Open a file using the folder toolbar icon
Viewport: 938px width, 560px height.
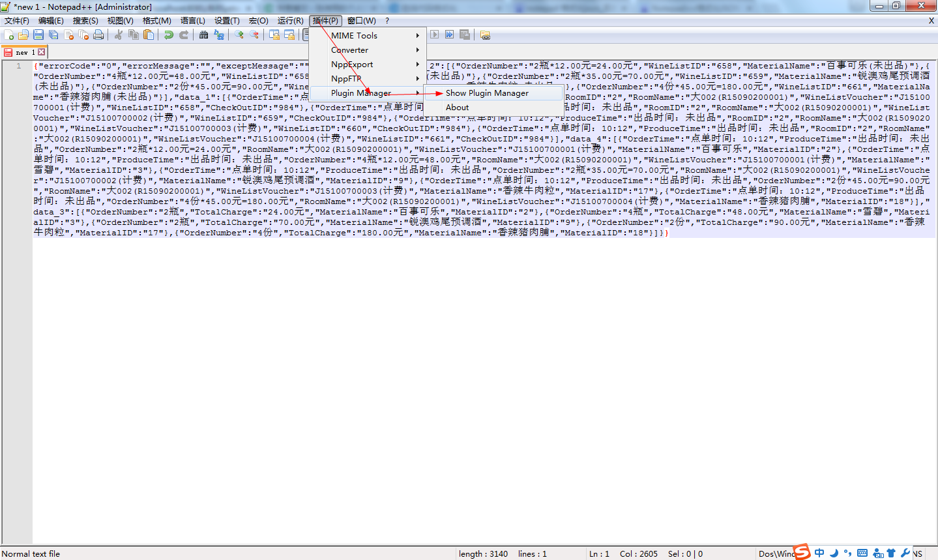pos(23,35)
